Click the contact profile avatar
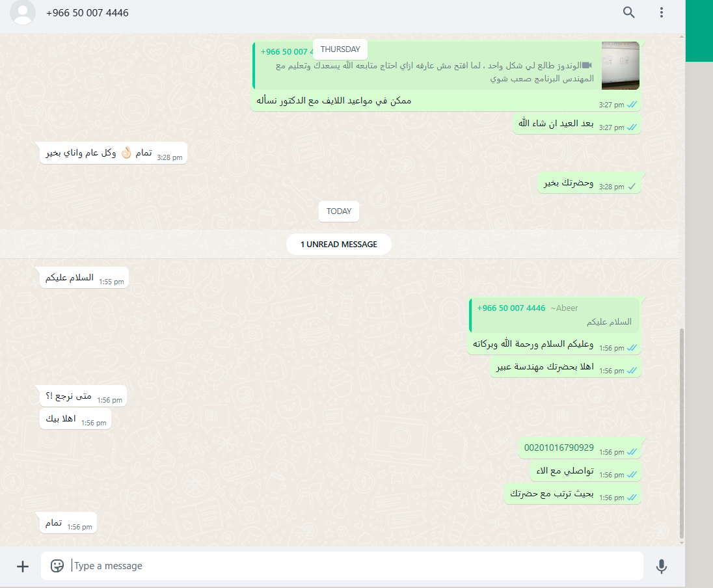 tap(23, 12)
